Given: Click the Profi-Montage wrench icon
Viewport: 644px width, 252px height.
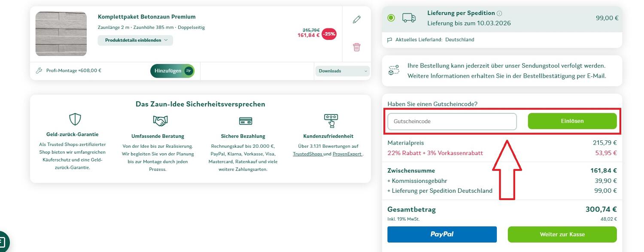Looking at the screenshot, I should tap(39, 70).
